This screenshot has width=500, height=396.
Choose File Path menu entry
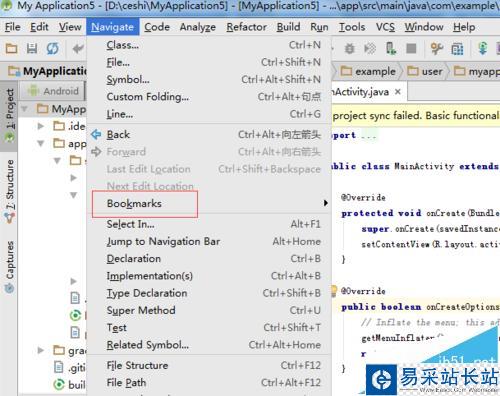(209, 383)
